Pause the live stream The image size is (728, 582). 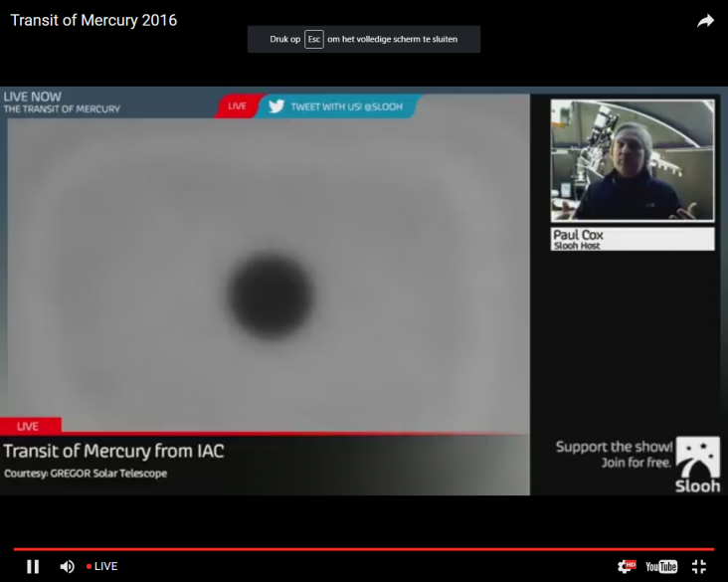click(x=33, y=566)
